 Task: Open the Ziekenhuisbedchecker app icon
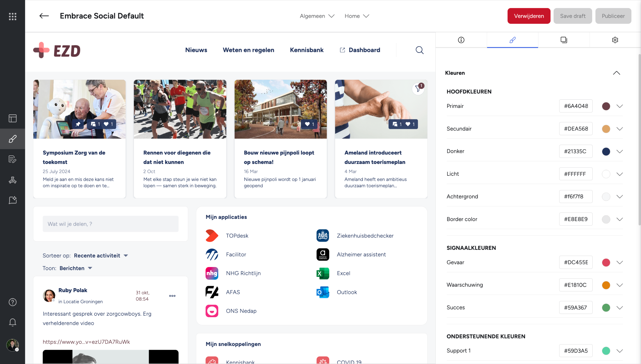coord(323,236)
